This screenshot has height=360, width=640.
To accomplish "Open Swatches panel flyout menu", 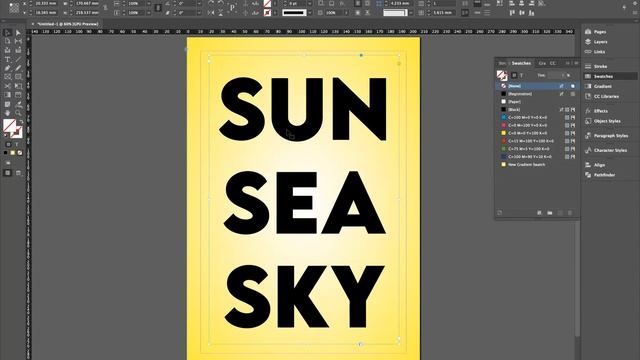I will click(x=576, y=63).
